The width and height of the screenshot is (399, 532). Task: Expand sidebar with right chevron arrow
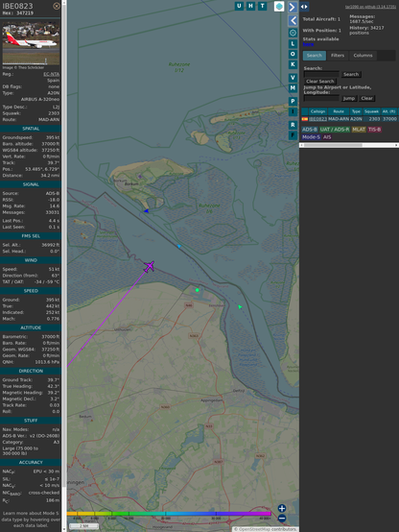(293, 7)
